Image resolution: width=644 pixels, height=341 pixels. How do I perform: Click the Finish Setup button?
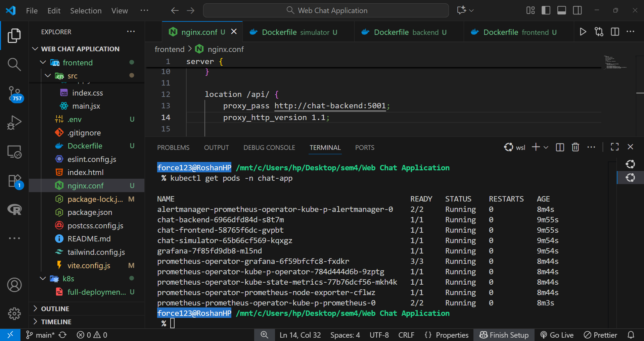coord(504,335)
